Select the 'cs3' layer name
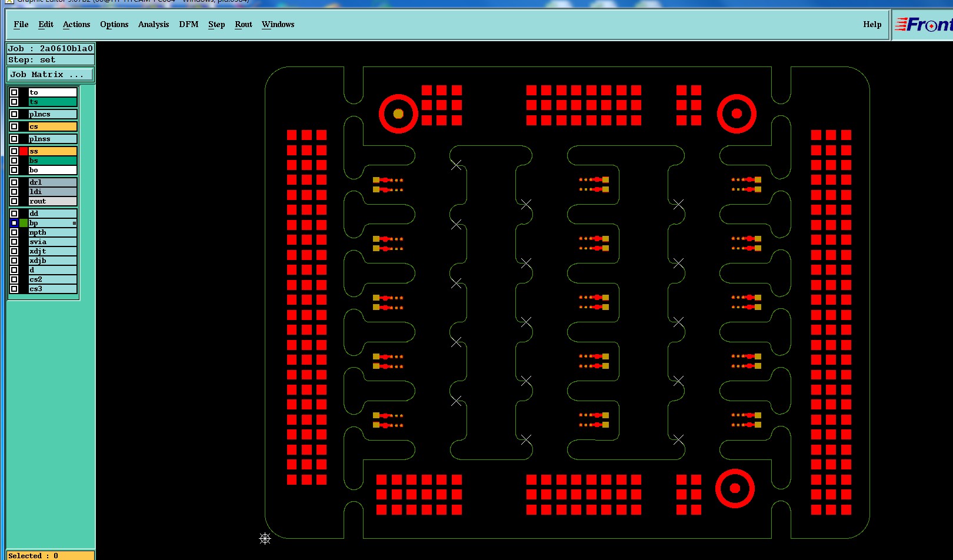This screenshot has width=953, height=560. [53, 289]
